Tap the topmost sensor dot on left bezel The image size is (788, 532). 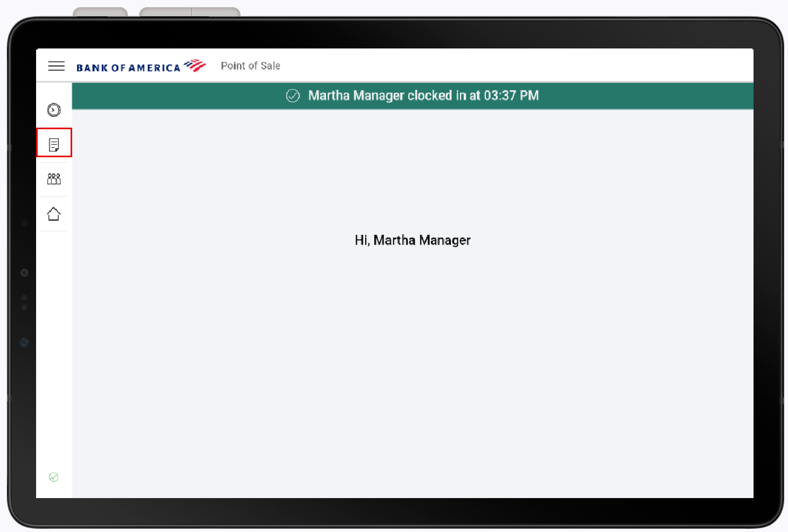(x=24, y=223)
